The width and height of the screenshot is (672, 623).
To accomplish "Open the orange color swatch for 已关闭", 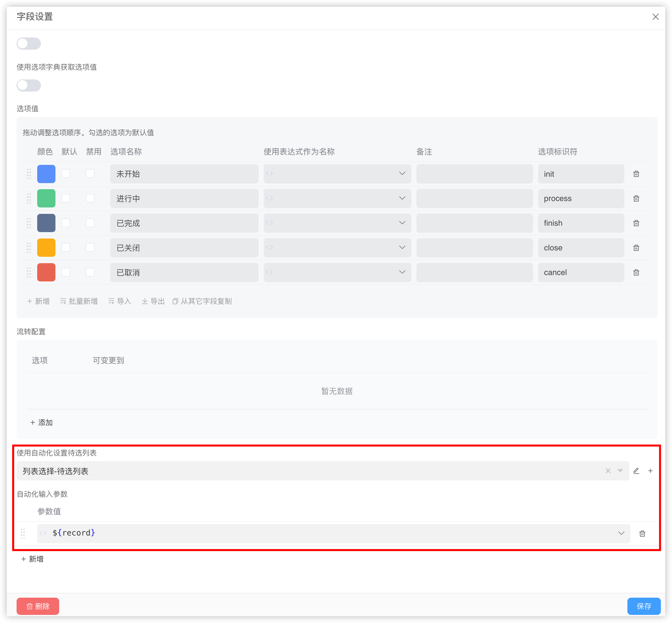I will pyautogui.click(x=46, y=248).
